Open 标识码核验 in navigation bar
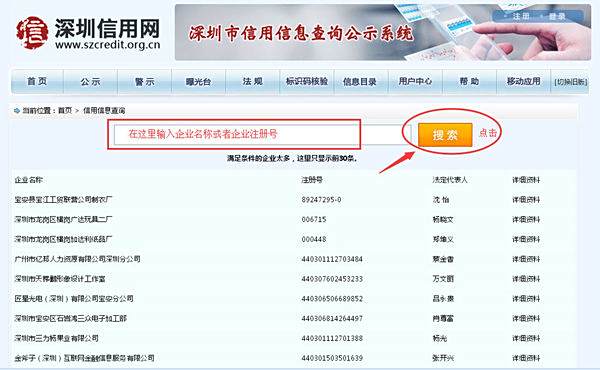 tap(307, 81)
